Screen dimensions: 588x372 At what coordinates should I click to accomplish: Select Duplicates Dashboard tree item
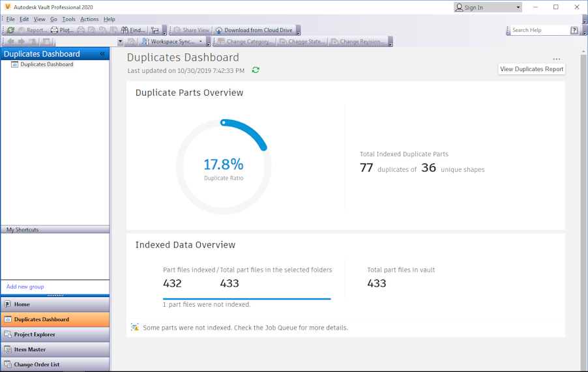point(46,64)
